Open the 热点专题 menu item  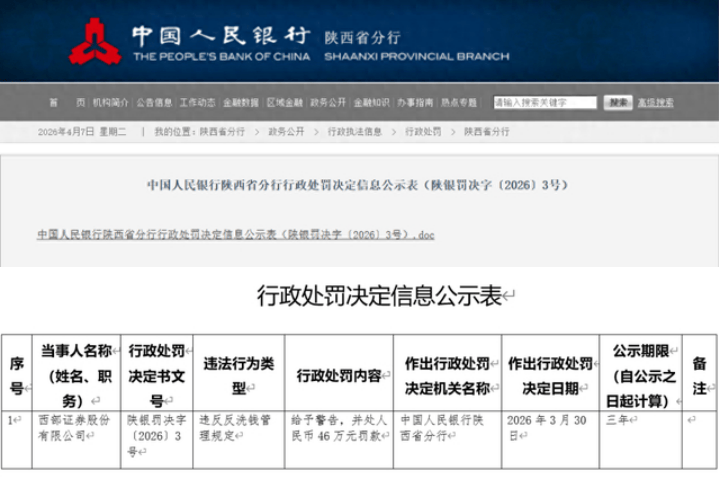[459, 103]
